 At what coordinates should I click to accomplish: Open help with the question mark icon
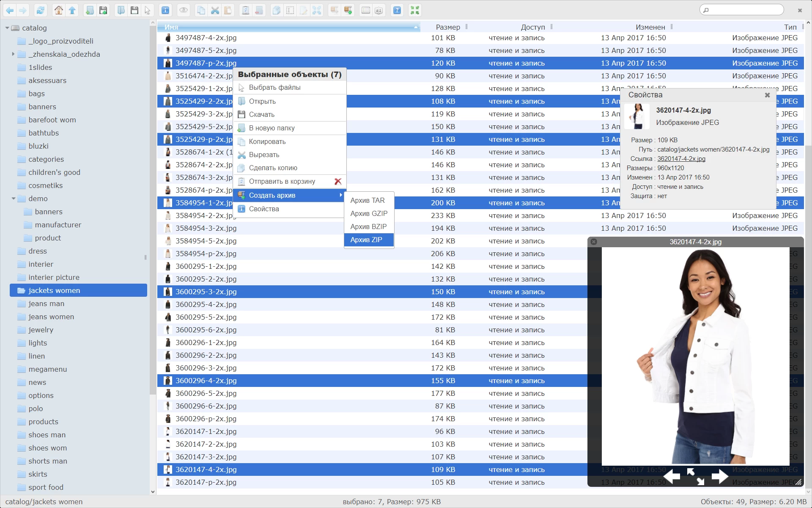397,10
